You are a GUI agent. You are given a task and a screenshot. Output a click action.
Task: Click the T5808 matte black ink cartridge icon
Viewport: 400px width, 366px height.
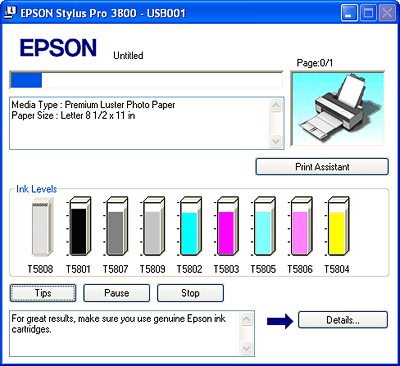coord(42,227)
